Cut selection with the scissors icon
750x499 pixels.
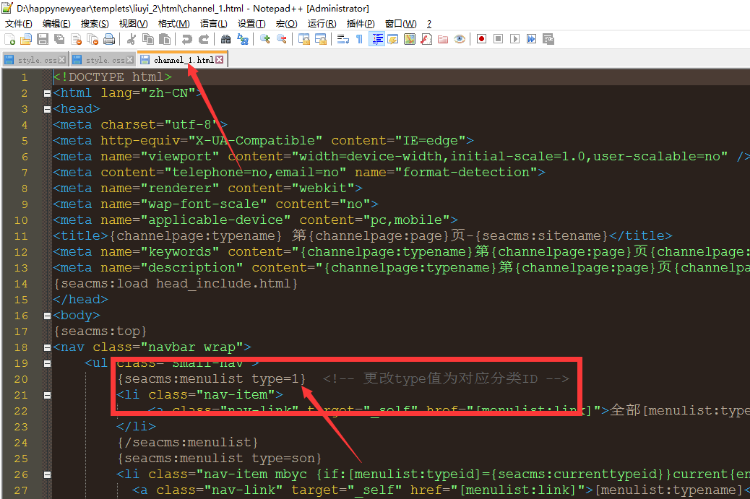131,39
